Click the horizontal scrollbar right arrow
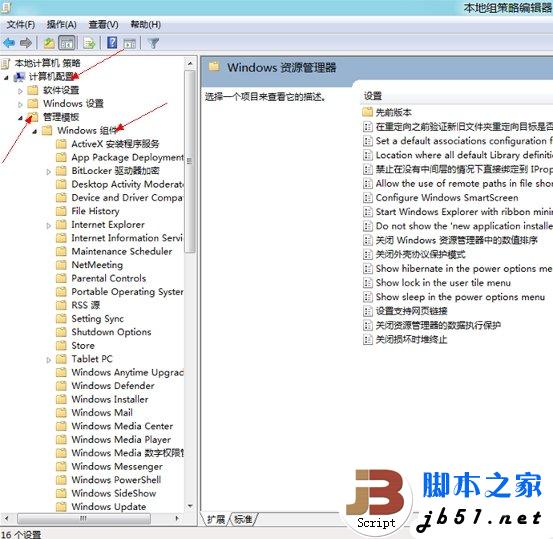 [x=177, y=519]
